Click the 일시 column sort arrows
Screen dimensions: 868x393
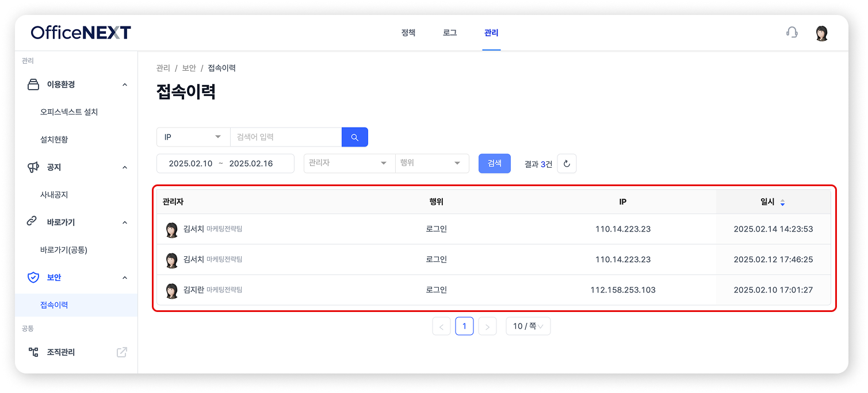pyautogui.click(x=782, y=202)
